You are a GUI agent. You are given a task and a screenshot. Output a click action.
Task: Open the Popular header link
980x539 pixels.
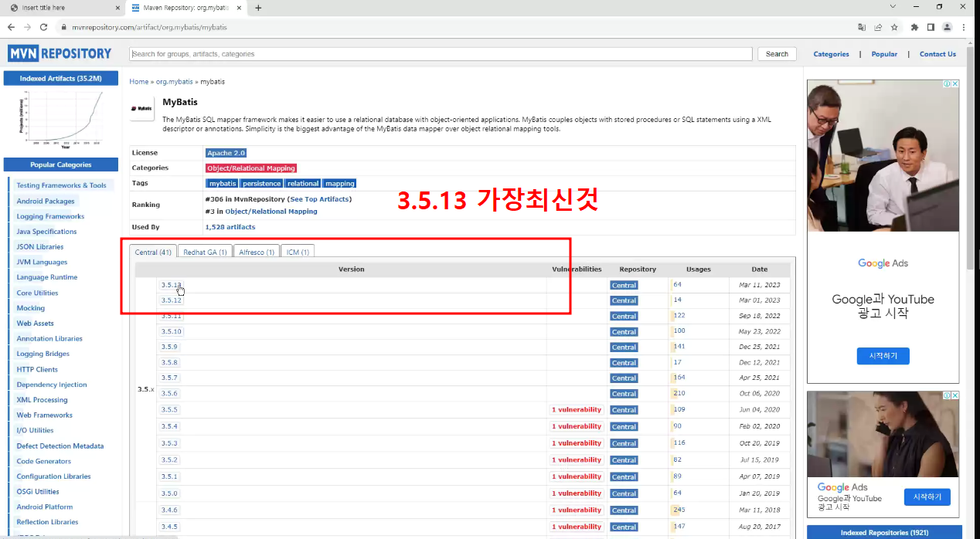pyautogui.click(x=884, y=54)
